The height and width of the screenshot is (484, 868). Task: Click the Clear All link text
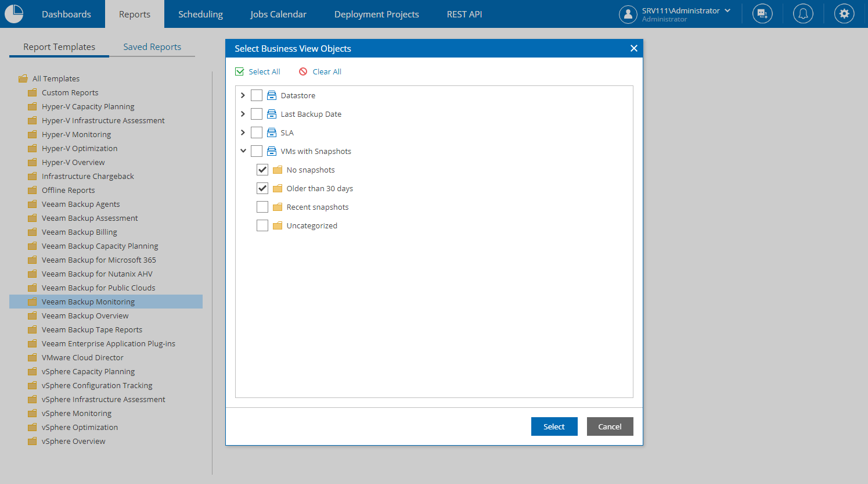[327, 71]
